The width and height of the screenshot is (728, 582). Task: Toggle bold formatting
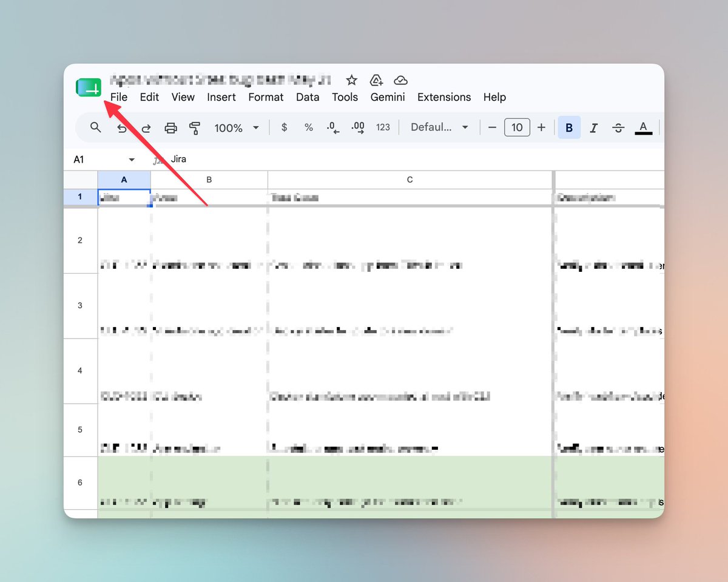(569, 128)
